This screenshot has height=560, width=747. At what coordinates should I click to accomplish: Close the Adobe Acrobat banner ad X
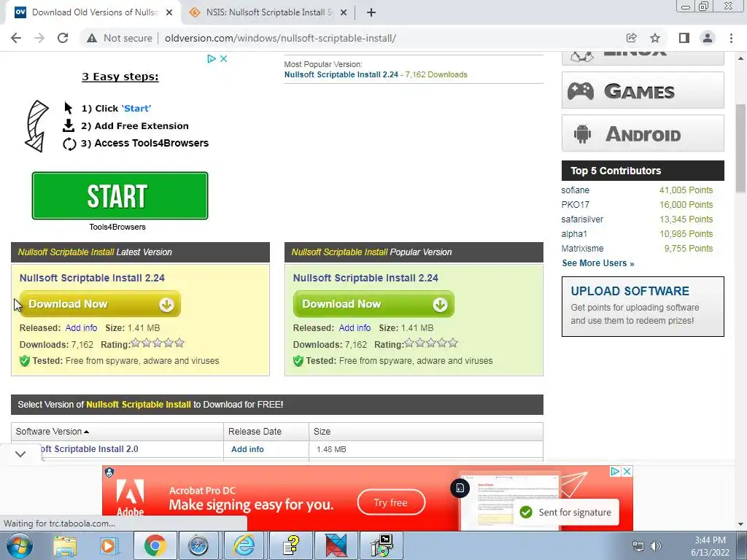627,472
